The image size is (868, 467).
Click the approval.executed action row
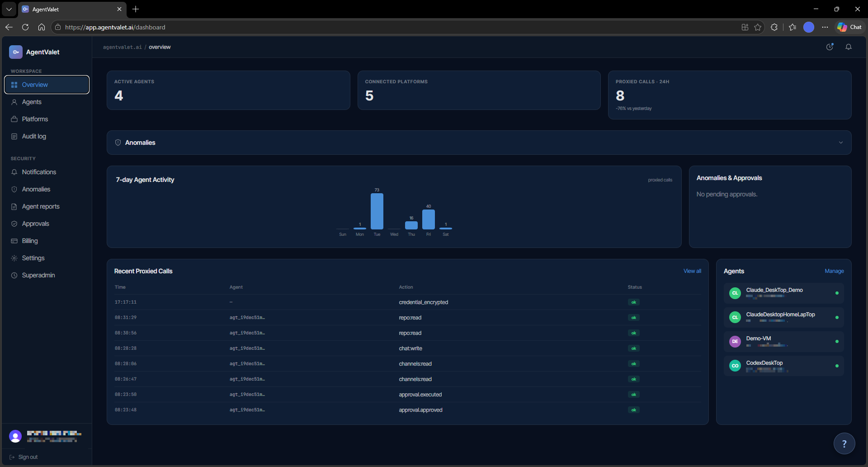[x=407, y=395]
